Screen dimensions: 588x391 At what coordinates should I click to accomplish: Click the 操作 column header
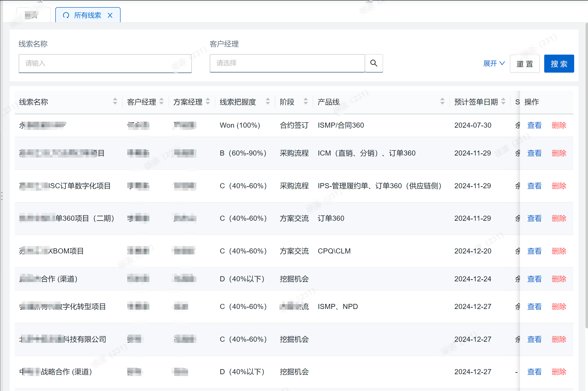(532, 102)
